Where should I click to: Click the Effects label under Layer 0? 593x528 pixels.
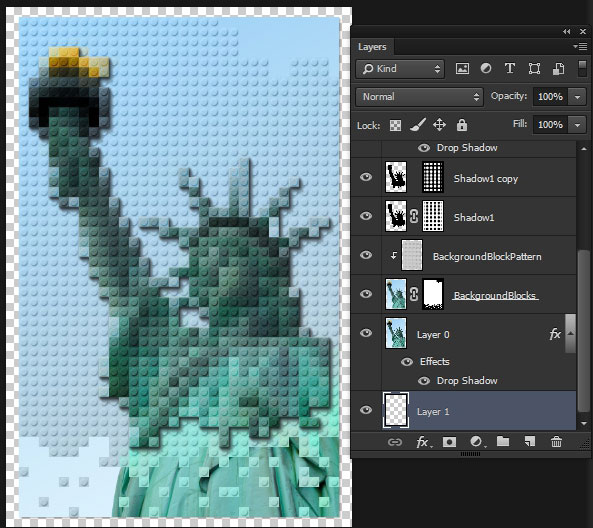point(435,362)
